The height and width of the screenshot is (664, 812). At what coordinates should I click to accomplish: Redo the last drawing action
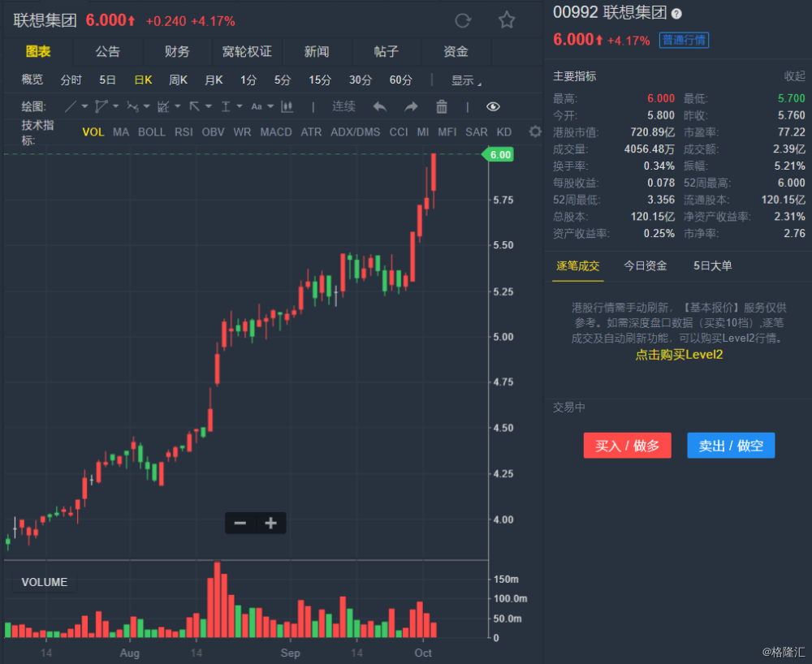point(411,106)
